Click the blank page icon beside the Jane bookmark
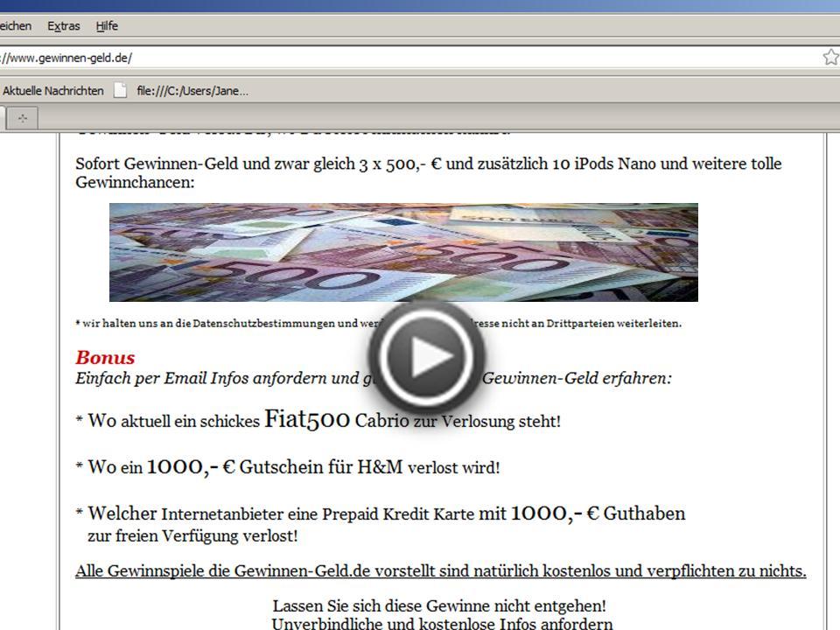 122,90
